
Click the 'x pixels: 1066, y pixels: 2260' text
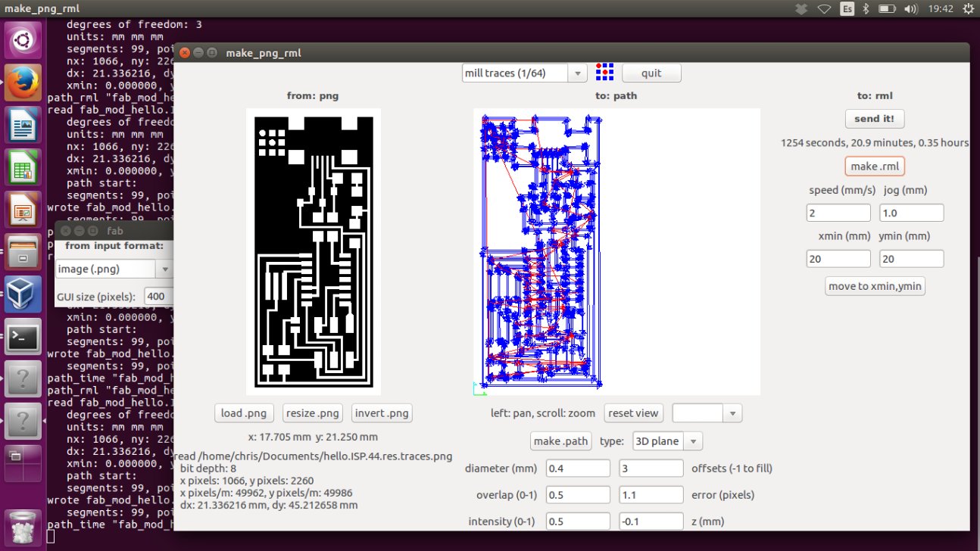tap(247, 481)
